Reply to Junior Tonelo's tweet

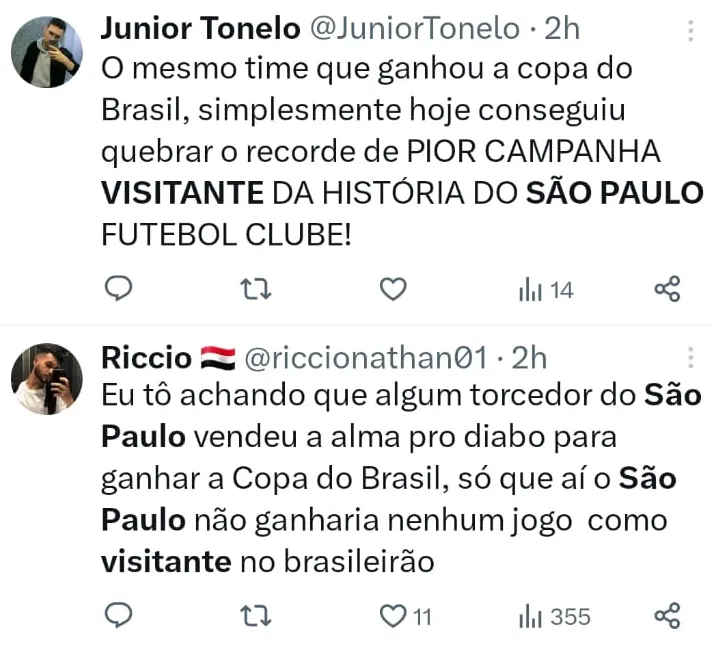point(119,289)
